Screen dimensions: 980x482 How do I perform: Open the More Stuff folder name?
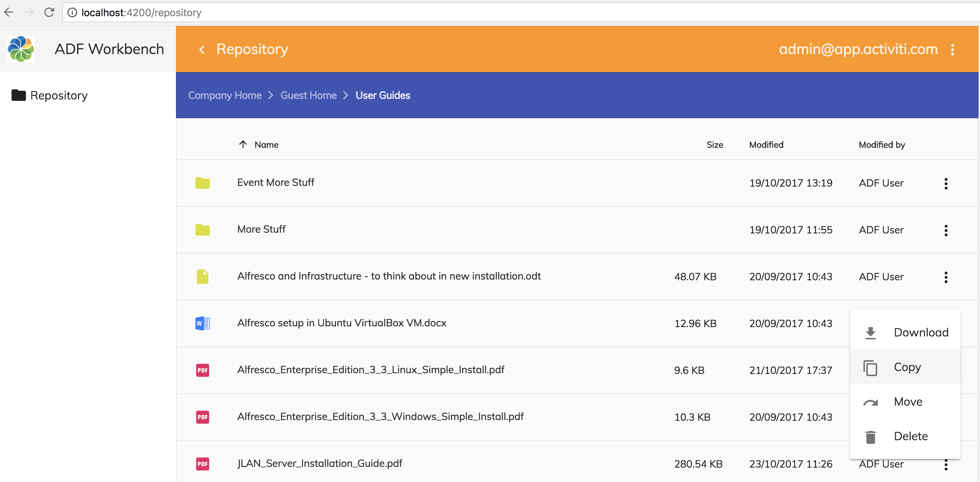pos(261,229)
